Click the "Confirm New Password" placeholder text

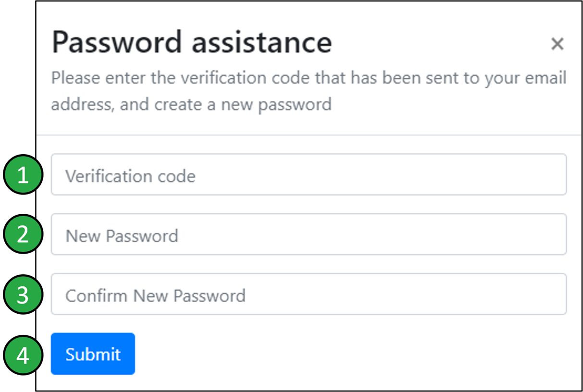click(155, 295)
